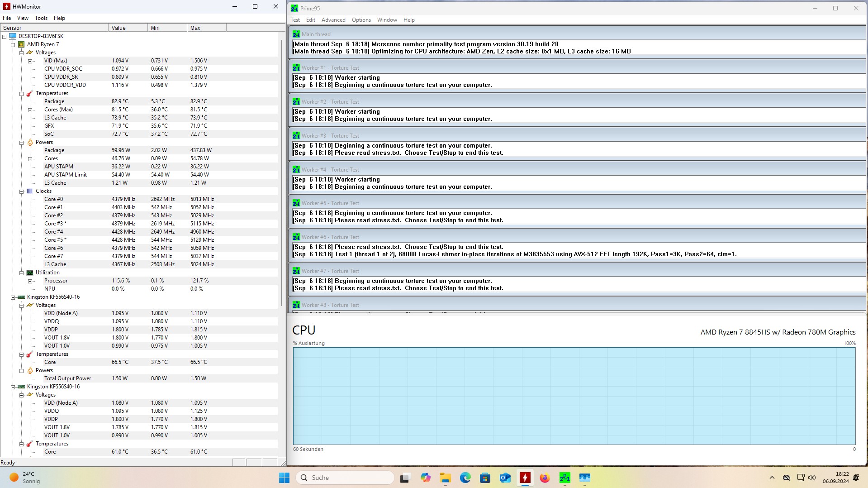Click the Worker #6 Torture Test icon

(296, 237)
